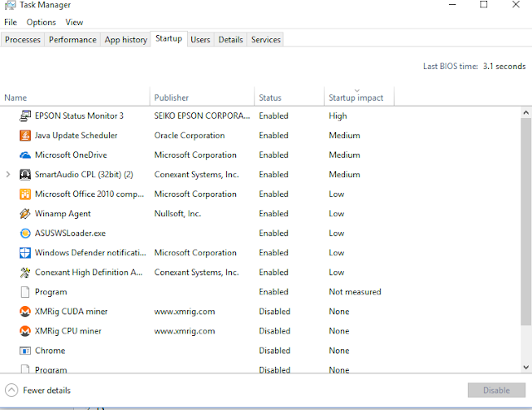
Task: Click the blank file icon of enabled Program
Action: [x=25, y=292]
